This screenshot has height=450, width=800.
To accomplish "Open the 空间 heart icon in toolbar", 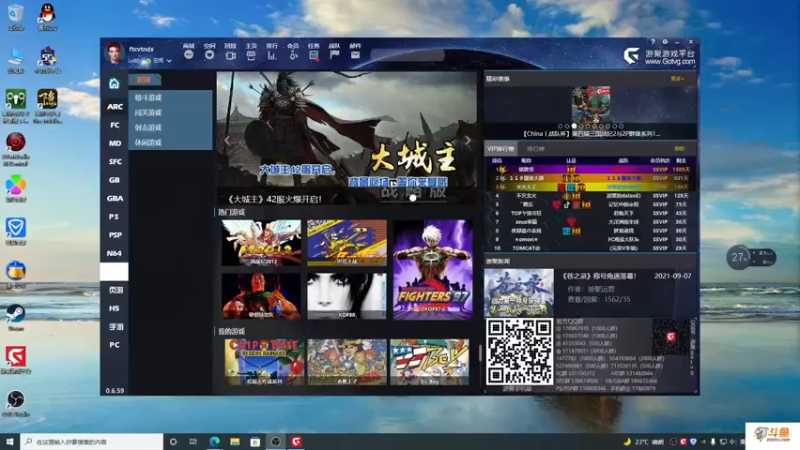I will [x=209, y=55].
